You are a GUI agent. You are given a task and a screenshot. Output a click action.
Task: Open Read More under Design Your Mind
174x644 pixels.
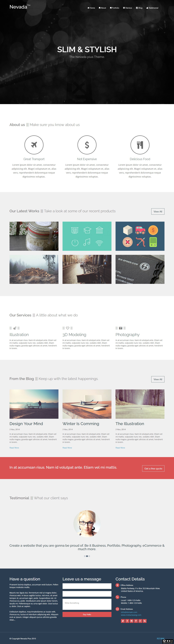(14, 447)
